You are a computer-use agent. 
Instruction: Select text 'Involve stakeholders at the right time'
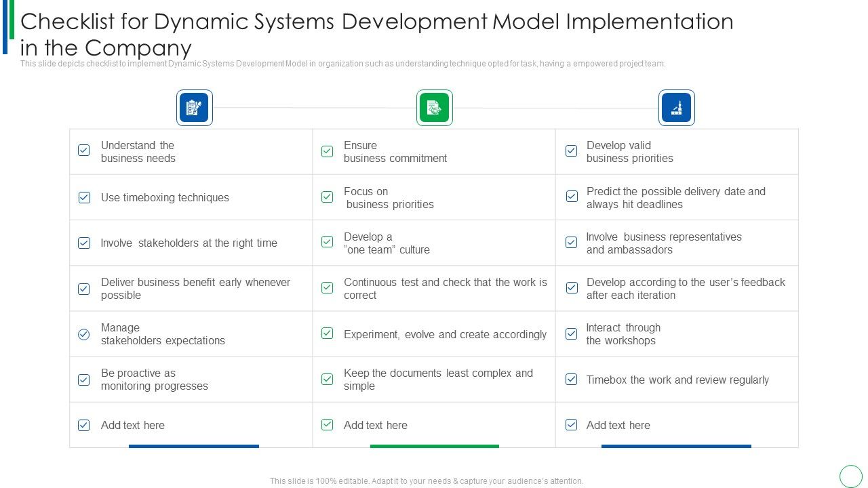pos(189,243)
